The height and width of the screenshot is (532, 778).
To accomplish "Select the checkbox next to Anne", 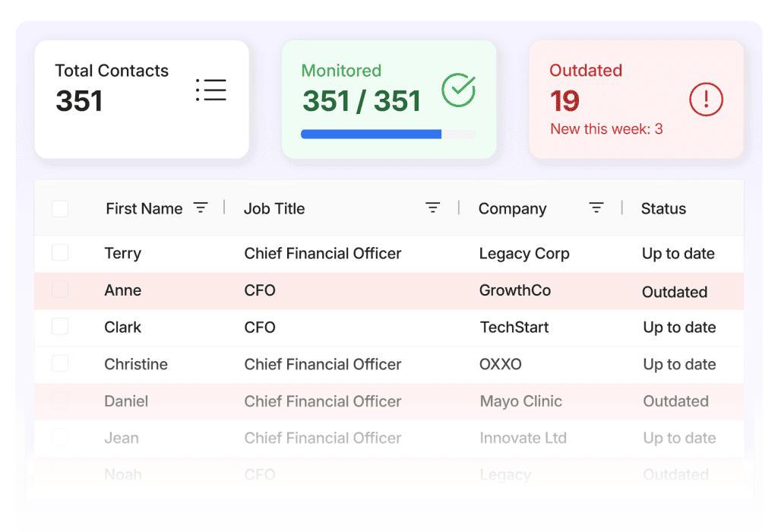I will pos(60,290).
